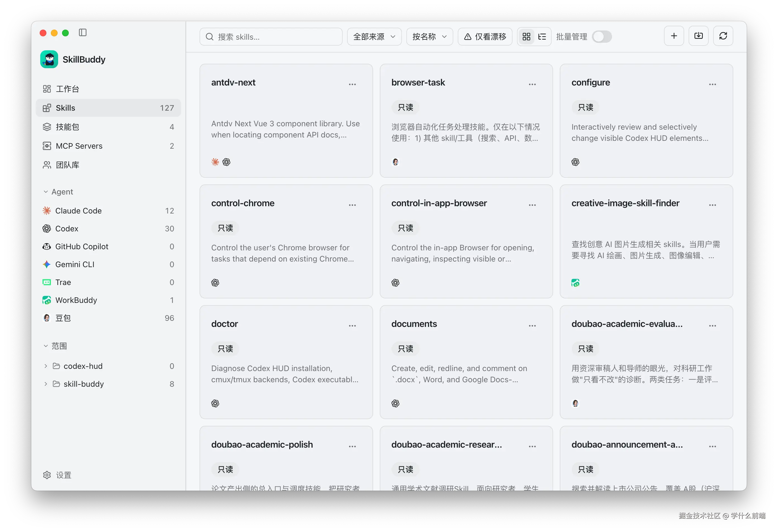Click the SkillBuddy logo icon
The image size is (778, 532).
point(49,59)
